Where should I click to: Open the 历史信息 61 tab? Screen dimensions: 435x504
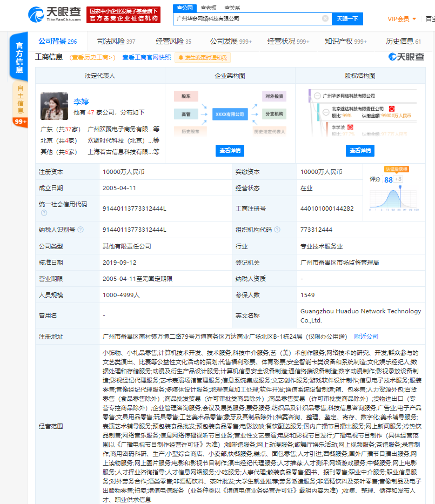click(x=403, y=41)
